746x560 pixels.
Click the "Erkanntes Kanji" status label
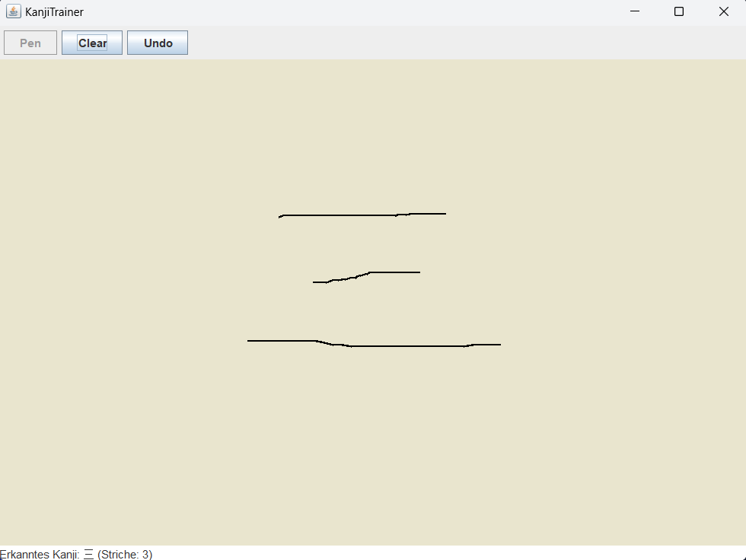pyautogui.click(x=40, y=555)
